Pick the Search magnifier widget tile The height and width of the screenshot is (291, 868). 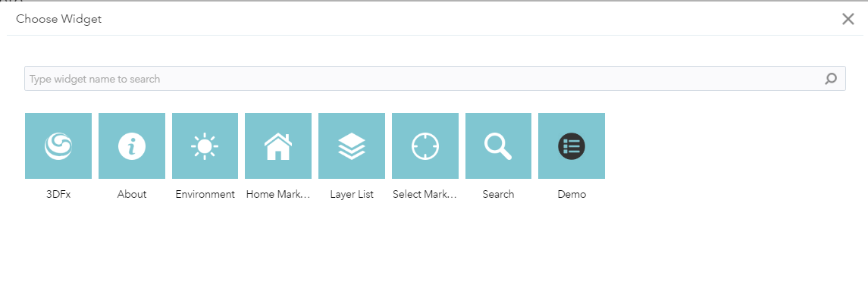(498, 146)
